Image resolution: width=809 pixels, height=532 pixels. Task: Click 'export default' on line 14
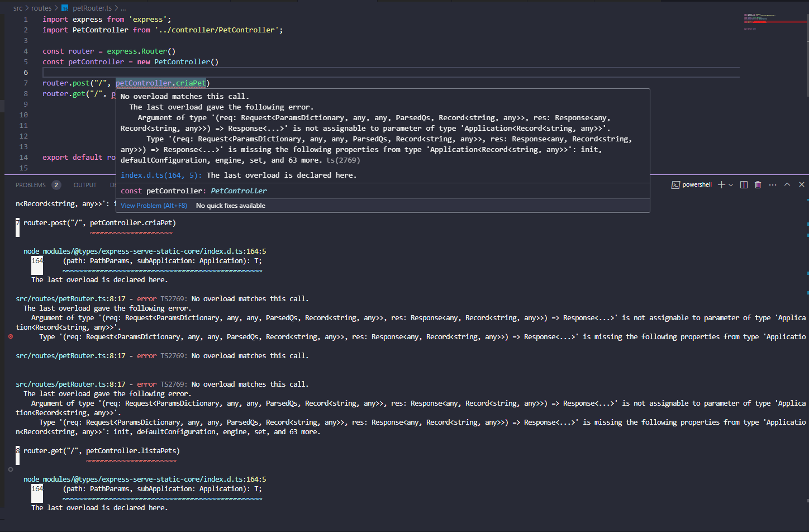[x=73, y=158]
